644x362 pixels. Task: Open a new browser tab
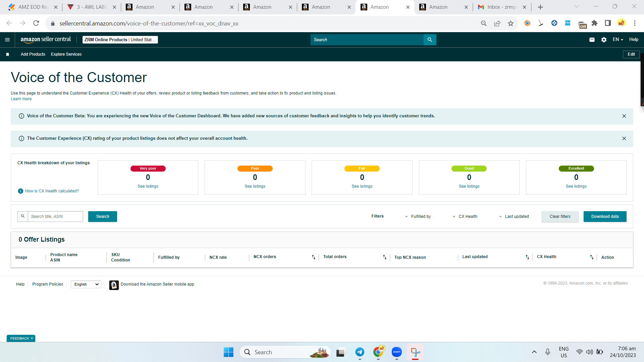540,7
